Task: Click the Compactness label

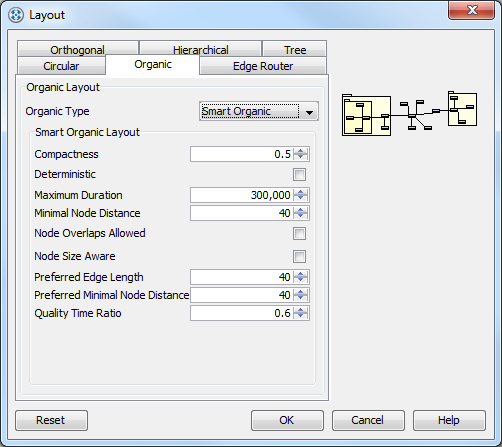Action: (x=66, y=154)
